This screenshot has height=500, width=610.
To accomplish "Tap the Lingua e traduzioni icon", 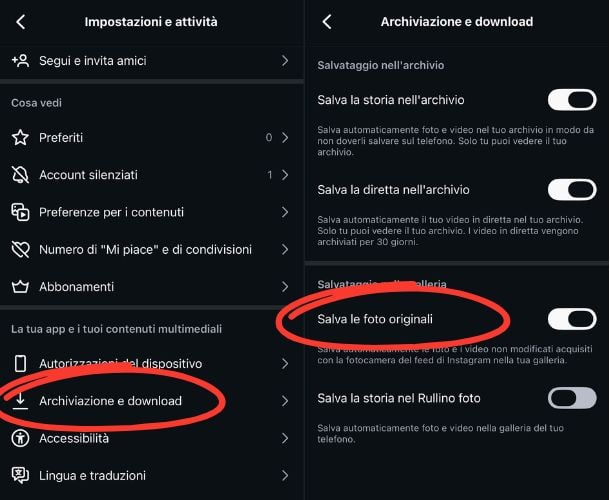I will coord(20,476).
